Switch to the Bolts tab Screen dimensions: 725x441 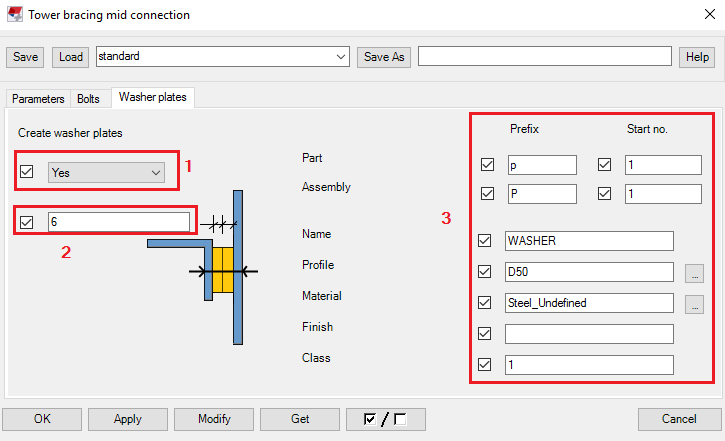pos(89,98)
